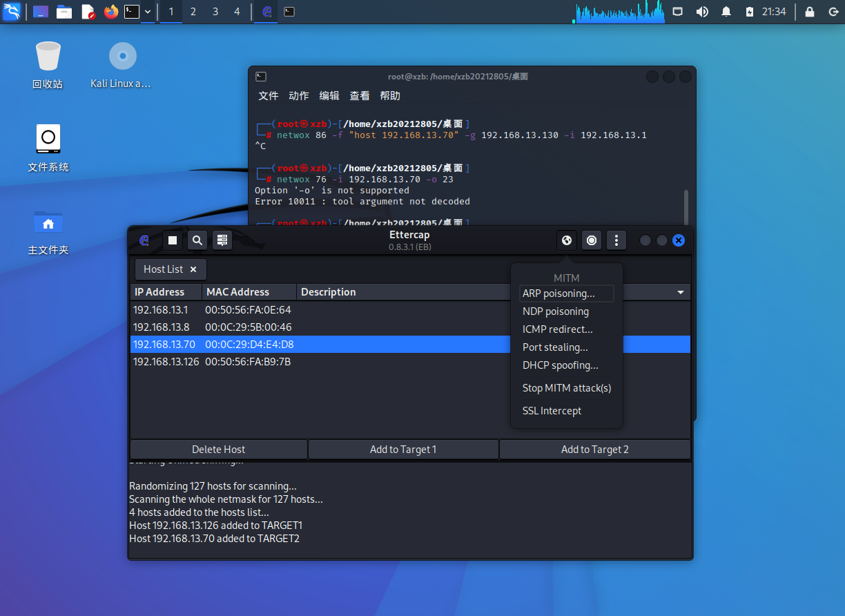Launch Firefox from the top panel

[111, 12]
